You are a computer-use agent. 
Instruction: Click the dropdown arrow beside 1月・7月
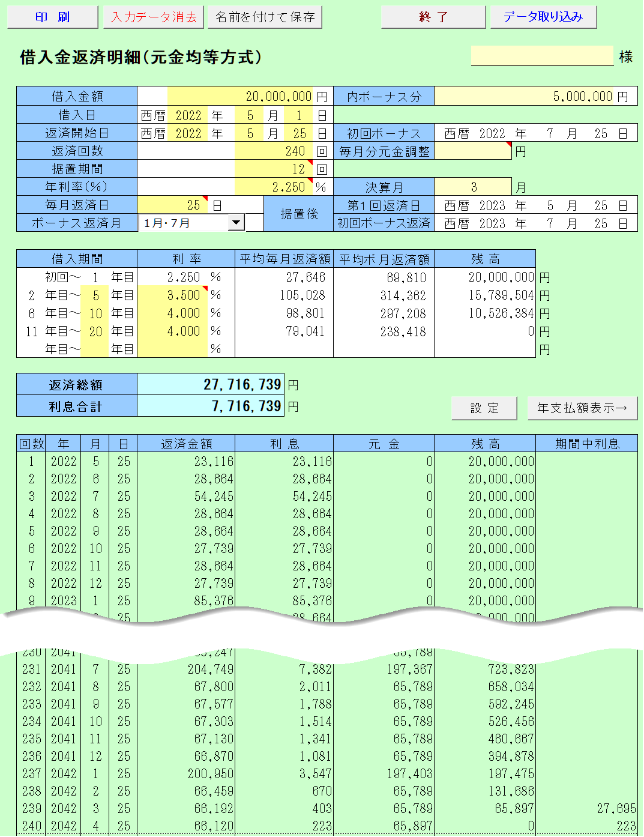238,222
